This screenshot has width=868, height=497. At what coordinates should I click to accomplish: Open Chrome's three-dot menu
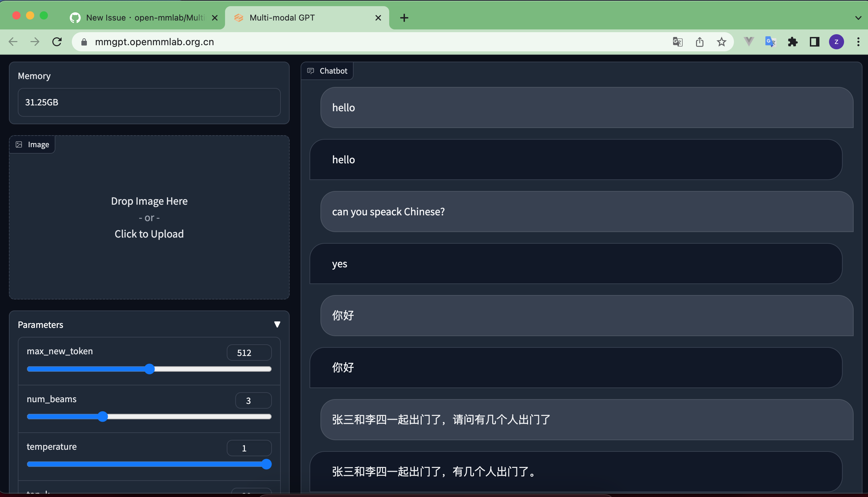coord(859,42)
